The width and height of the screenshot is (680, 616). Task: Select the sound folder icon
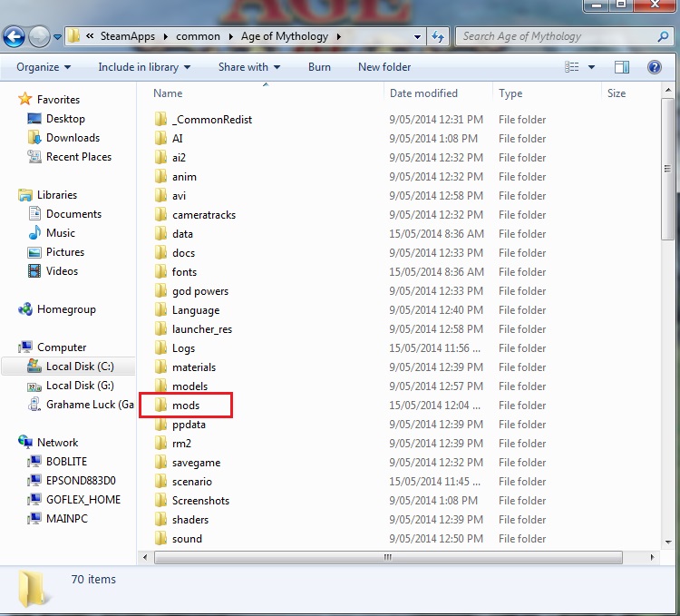160,538
